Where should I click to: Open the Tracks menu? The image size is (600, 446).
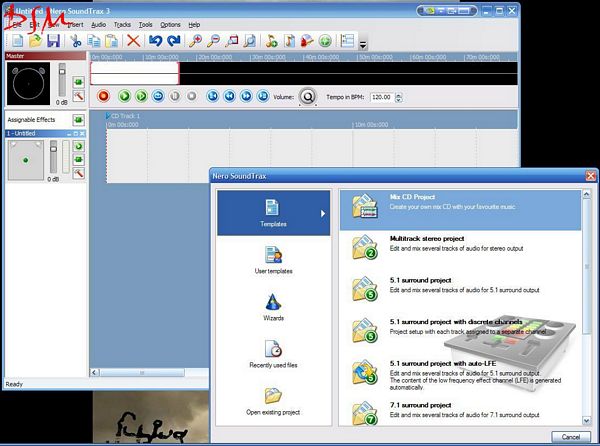pyautogui.click(x=122, y=24)
